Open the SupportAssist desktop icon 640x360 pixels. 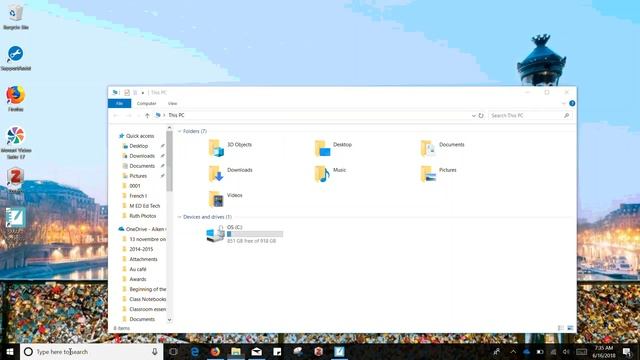pos(16,58)
